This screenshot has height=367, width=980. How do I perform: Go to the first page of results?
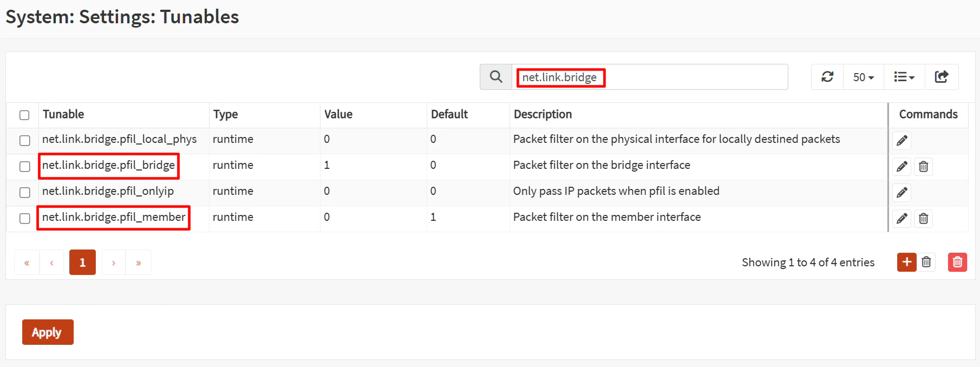pos(27,263)
